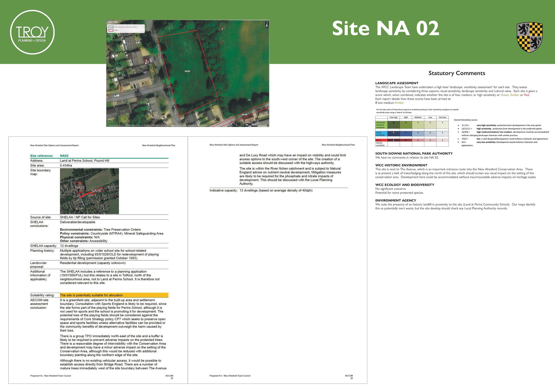The image size is (555, 392).
Task: Click the dark red Value 5 cell
Action: (393, 140)
